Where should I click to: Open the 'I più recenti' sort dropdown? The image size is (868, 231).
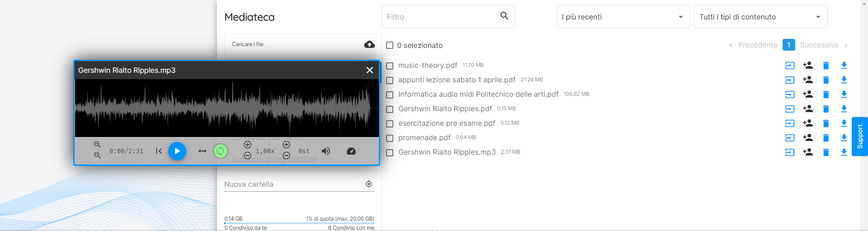(623, 17)
